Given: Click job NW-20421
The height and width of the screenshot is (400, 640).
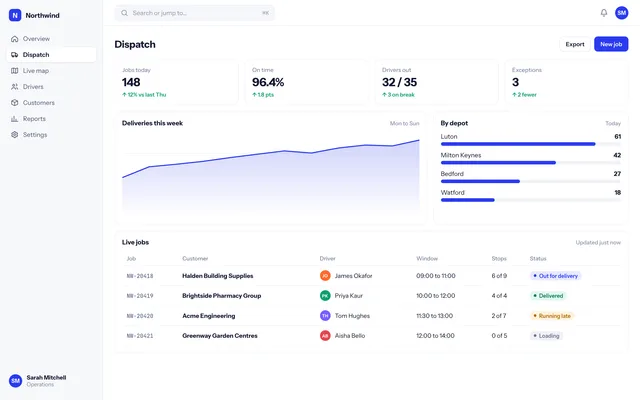Looking at the screenshot, I should click(140, 336).
